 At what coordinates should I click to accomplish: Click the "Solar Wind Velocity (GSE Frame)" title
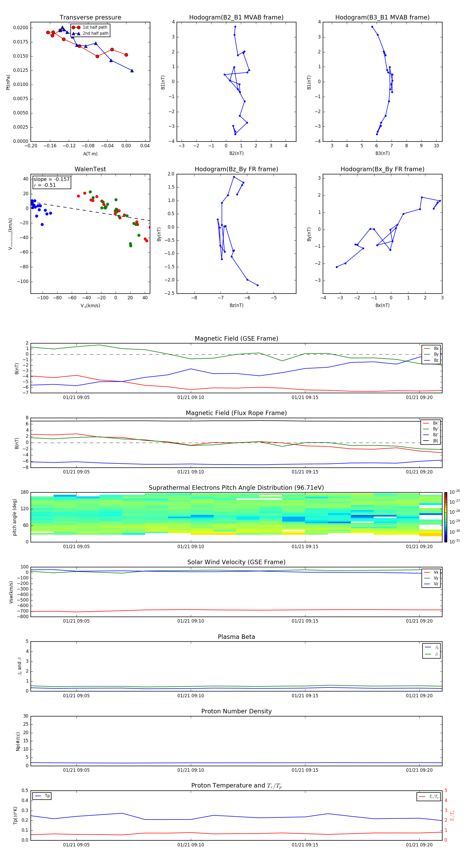236,562
